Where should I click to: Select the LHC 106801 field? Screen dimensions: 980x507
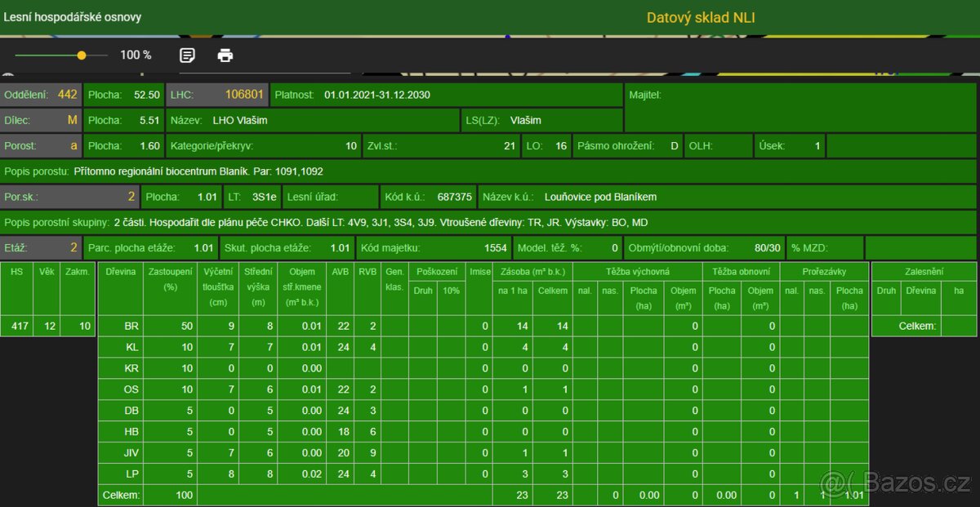pos(217,95)
